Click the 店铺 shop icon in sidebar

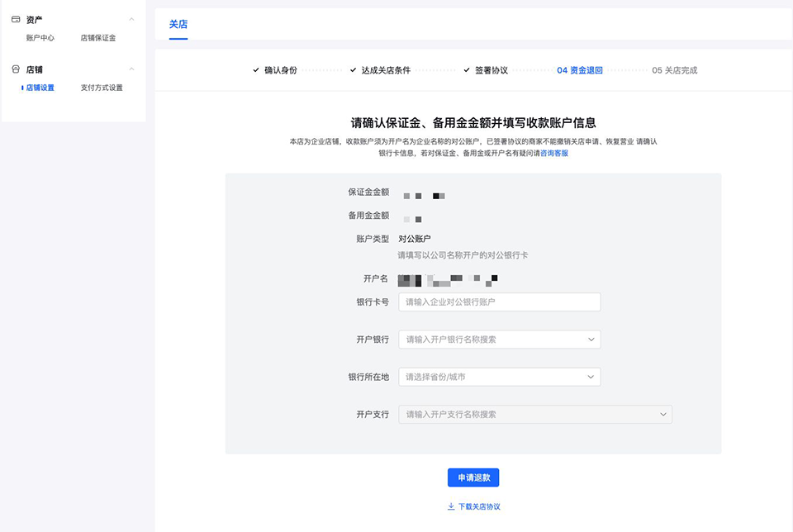click(x=16, y=69)
